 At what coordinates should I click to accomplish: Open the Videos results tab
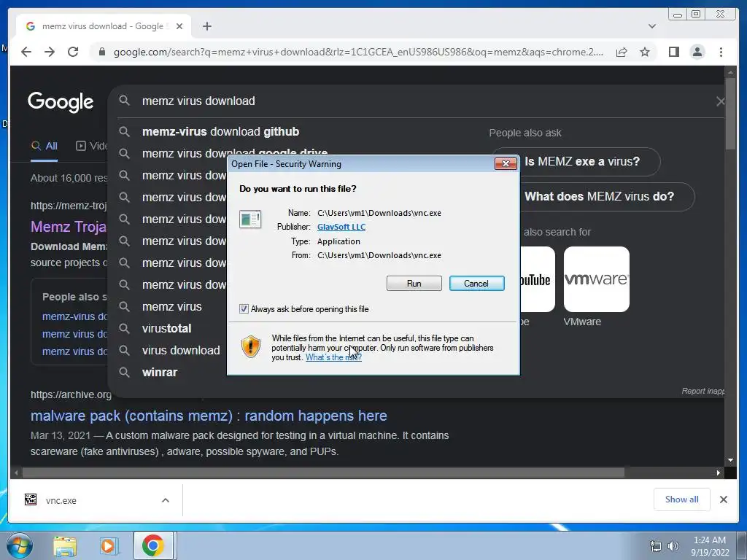(x=91, y=146)
